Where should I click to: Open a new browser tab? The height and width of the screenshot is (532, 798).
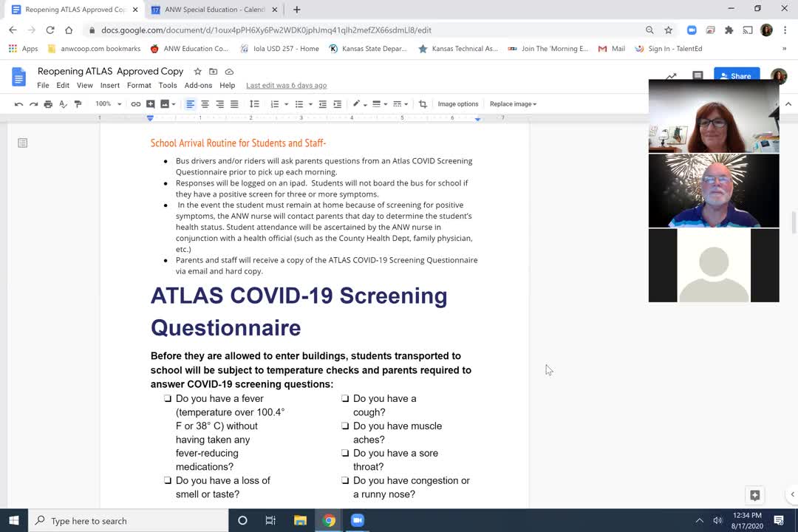297,10
